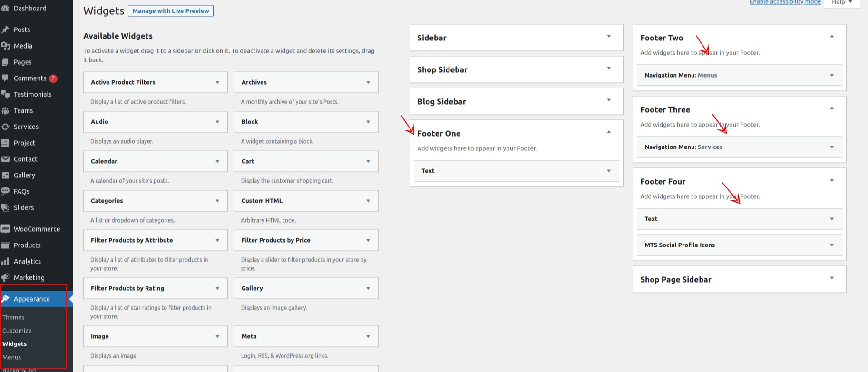Open Comments via its speech bubble icon
The image size is (868, 372).
(5, 78)
